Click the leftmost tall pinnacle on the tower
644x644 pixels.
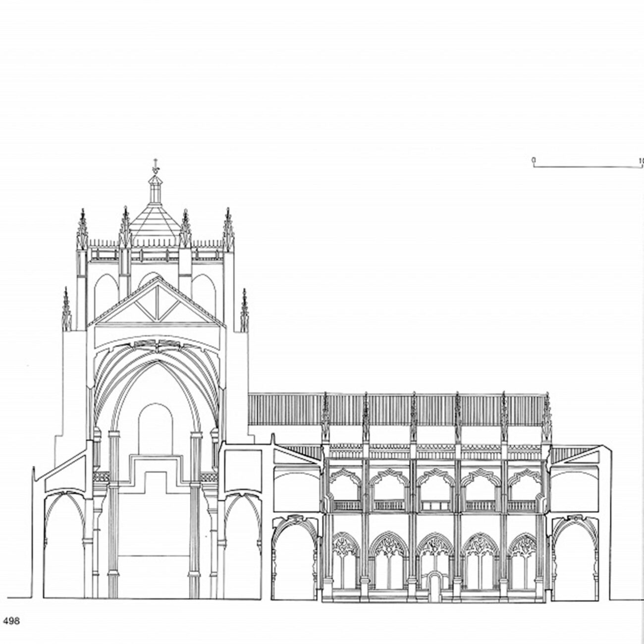[x=81, y=228]
